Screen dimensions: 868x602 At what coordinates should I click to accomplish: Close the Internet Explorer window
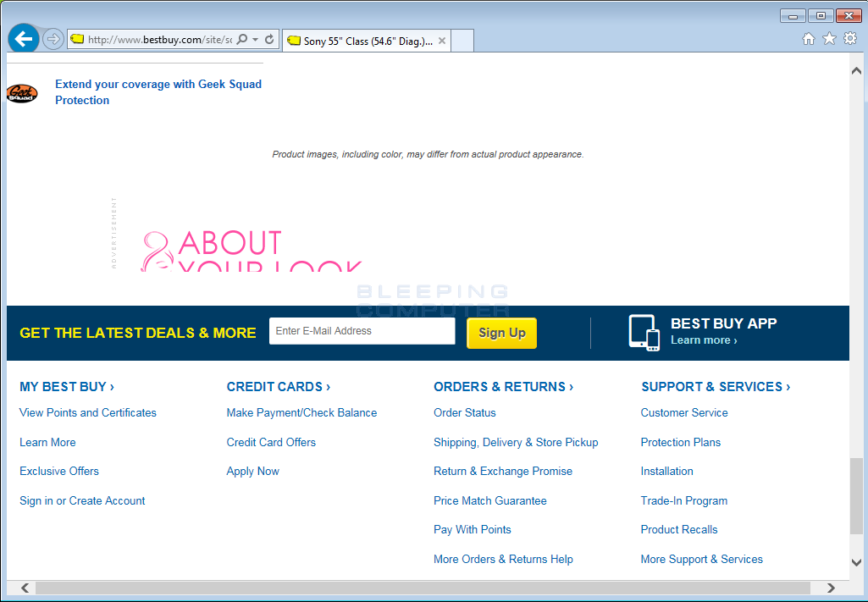point(848,16)
